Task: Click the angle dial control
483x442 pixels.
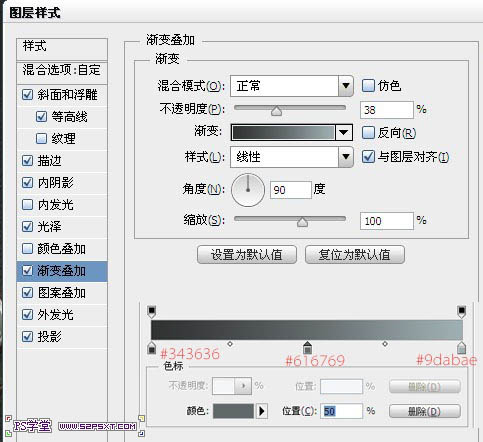Action: tap(248, 190)
